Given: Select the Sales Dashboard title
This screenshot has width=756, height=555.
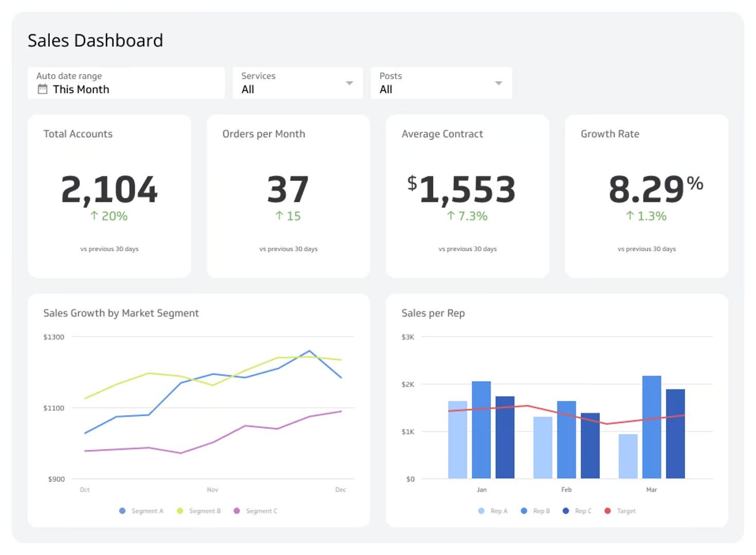Looking at the screenshot, I should (95, 40).
